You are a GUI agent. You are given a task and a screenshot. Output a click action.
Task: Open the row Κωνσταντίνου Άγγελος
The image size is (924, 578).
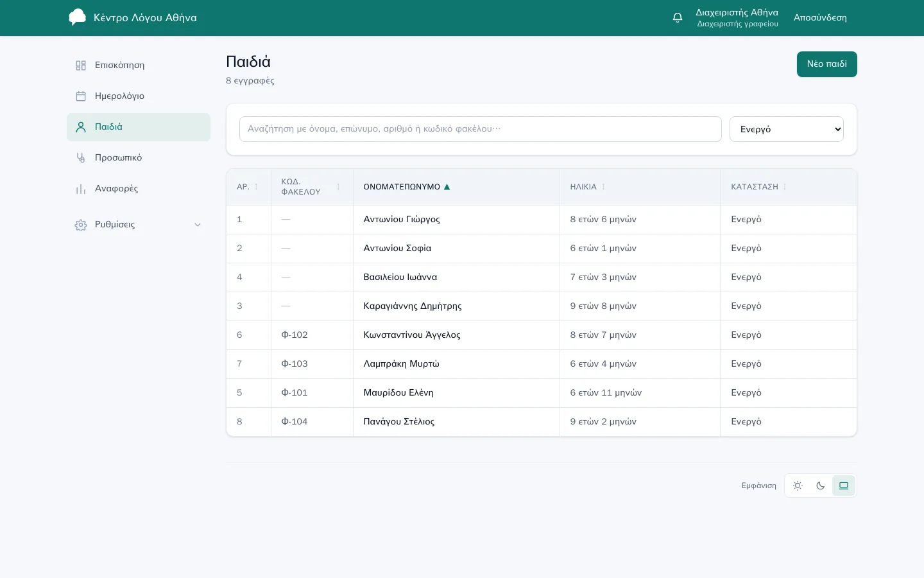[x=542, y=335]
